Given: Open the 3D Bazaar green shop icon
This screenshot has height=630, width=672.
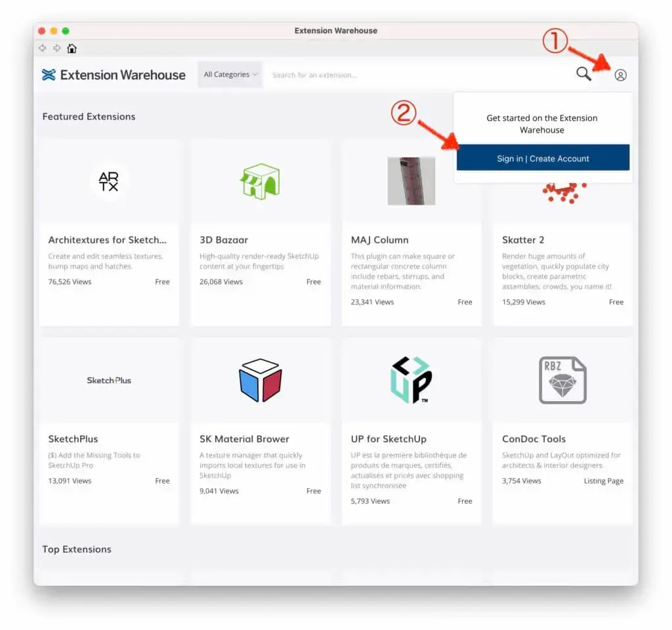Looking at the screenshot, I should point(260,181).
